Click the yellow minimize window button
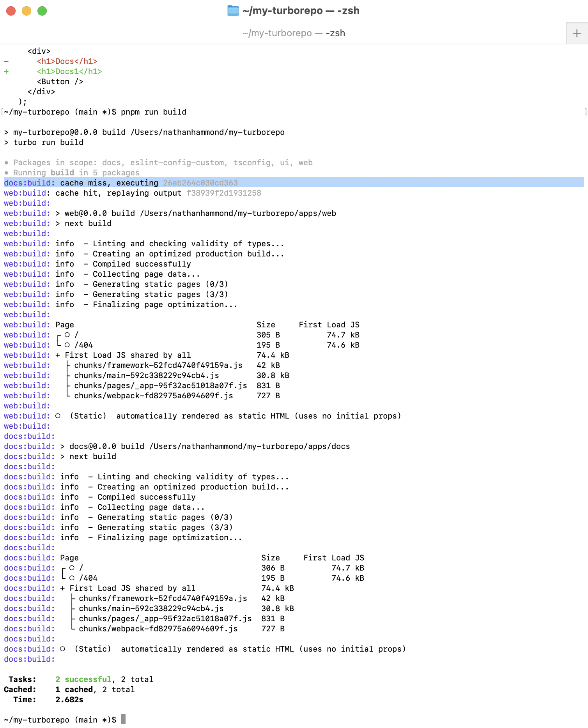Image resolution: width=588 pixels, height=728 pixels. (x=27, y=11)
